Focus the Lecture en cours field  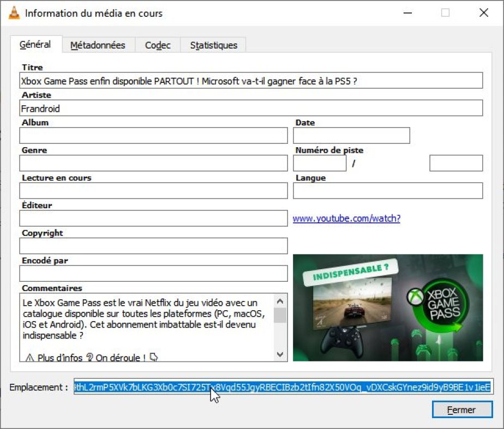[x=153, y=191]
